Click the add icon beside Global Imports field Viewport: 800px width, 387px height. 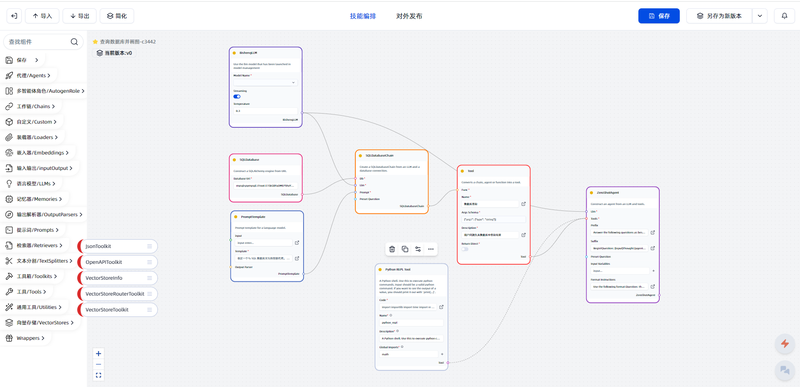[442, 353]
